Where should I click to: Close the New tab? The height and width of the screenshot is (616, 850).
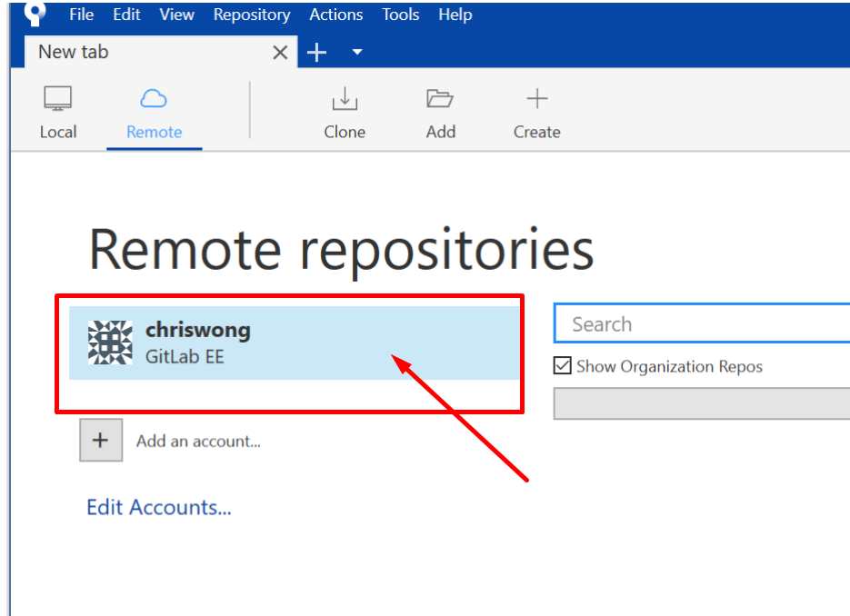coord(280,53)
